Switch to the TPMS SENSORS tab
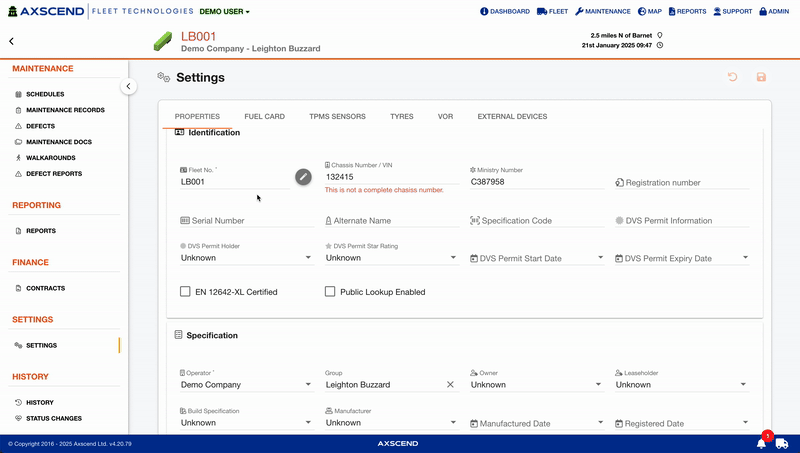Viewport: 800px width, 453px height. 337,117
